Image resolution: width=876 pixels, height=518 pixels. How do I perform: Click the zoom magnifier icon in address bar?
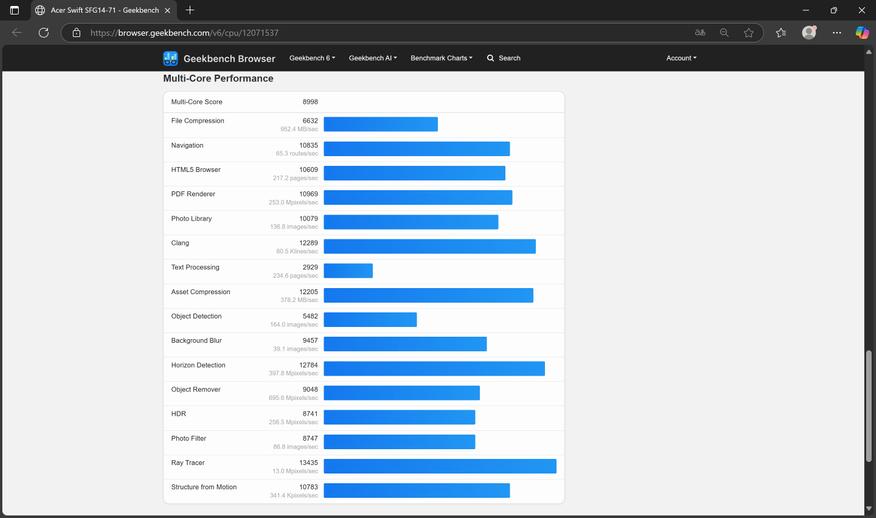click(724, 32)
